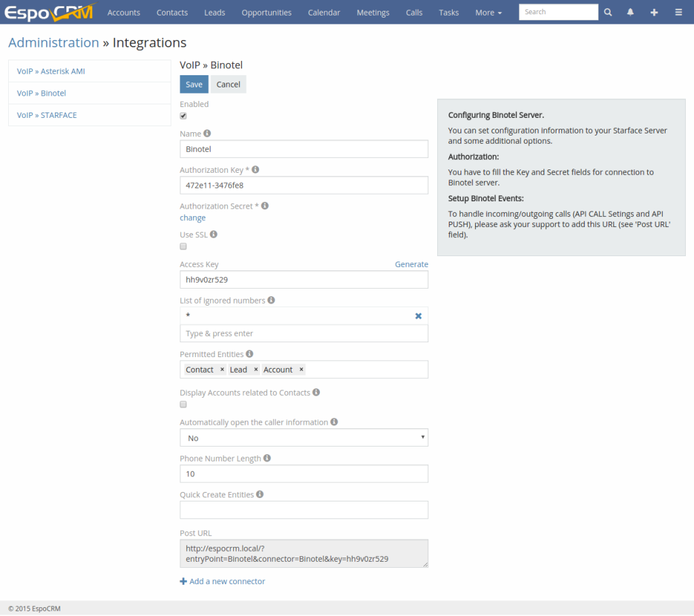The height and width of the screenshot is (616, 694).
Task: Remove the Account permitted entity
Action: pos(302,369)
